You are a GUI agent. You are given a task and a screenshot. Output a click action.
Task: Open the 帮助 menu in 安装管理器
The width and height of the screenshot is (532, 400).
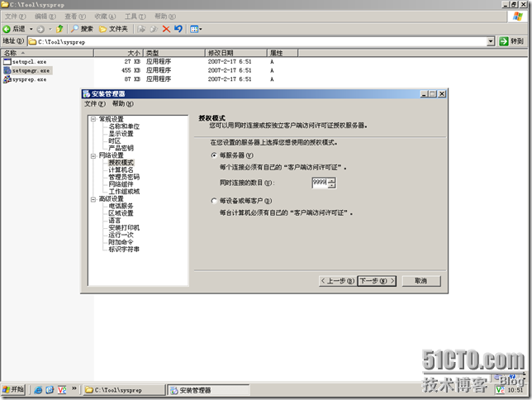(x=123, y=104)
